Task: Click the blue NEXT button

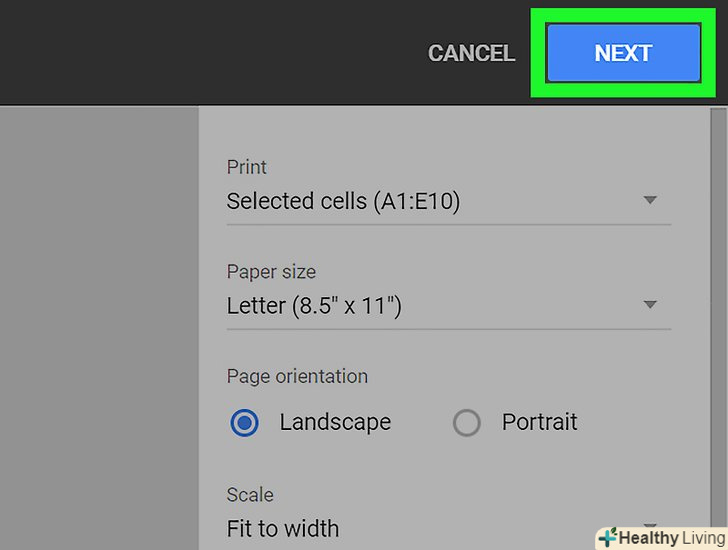Action: [x=623, y=53]
